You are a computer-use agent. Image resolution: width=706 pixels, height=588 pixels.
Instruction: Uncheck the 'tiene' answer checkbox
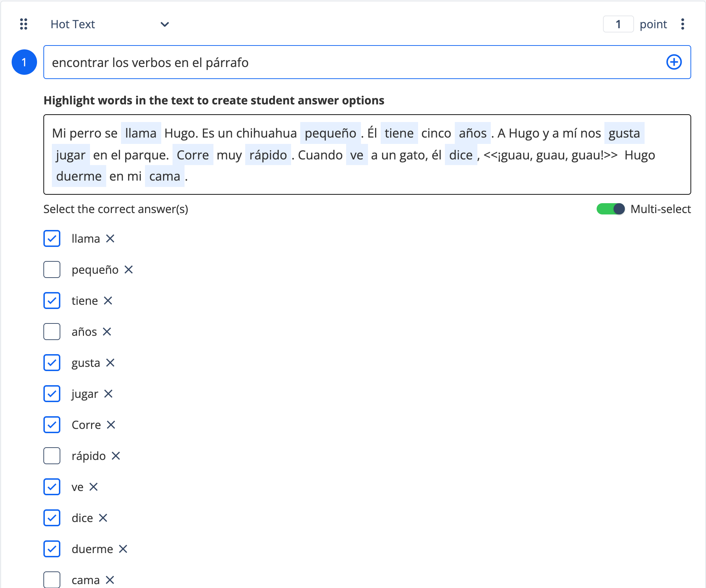point(52,301)
